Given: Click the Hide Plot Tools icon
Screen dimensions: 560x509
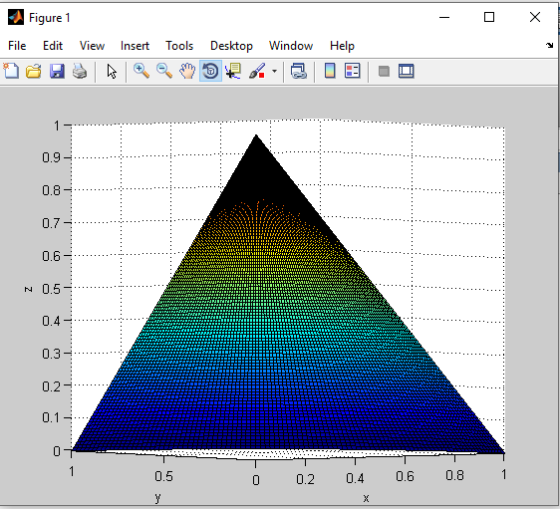Looking at the screenshot, I should pyautogui.click(x=384, y=71).
